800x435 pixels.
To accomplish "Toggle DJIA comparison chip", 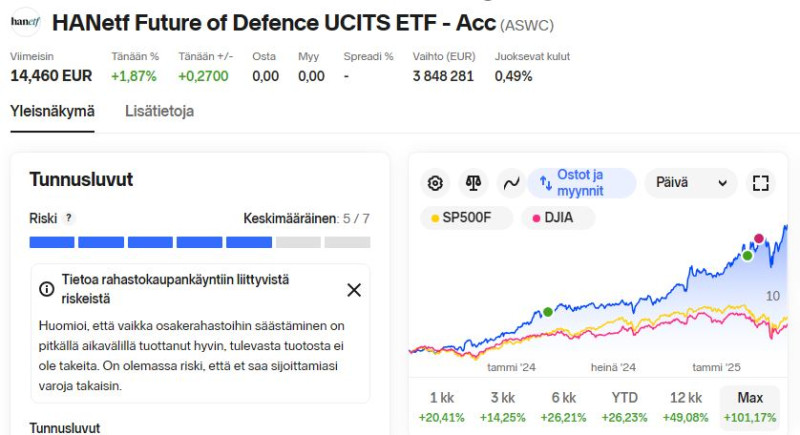I will 558,218.
